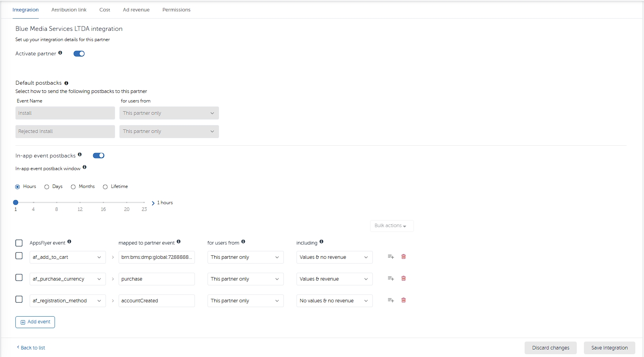Check the af_purchase_currency row checkbox
Viewport: 644px width, 357px height.
[19, 278]
